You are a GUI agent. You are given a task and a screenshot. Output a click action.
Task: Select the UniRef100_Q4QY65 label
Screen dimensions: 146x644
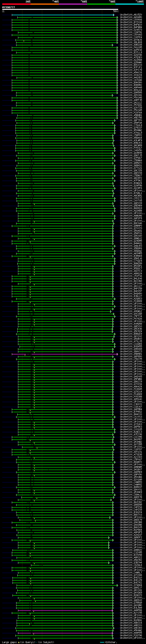pyautogui.click(x=131, y=377)
